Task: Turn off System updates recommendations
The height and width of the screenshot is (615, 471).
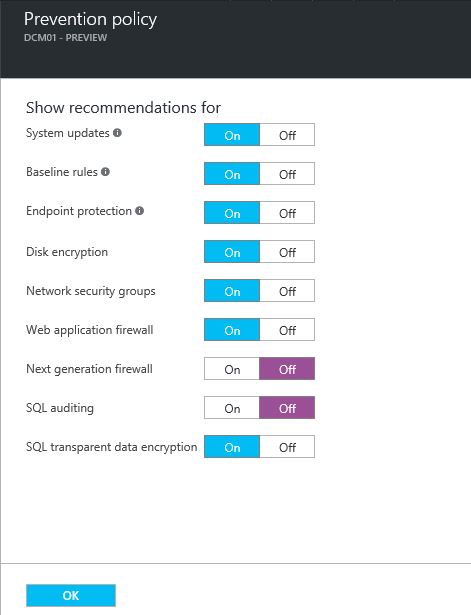Action: click(x=287, y=135)
